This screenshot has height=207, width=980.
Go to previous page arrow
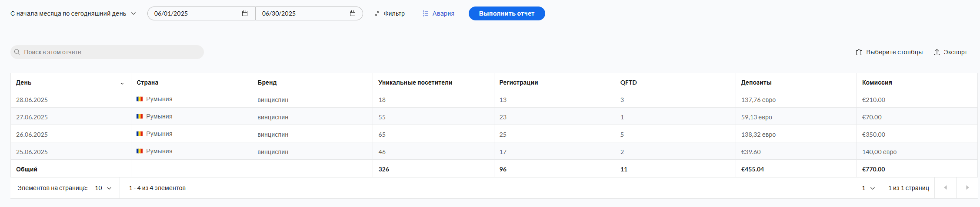[945, 188]
